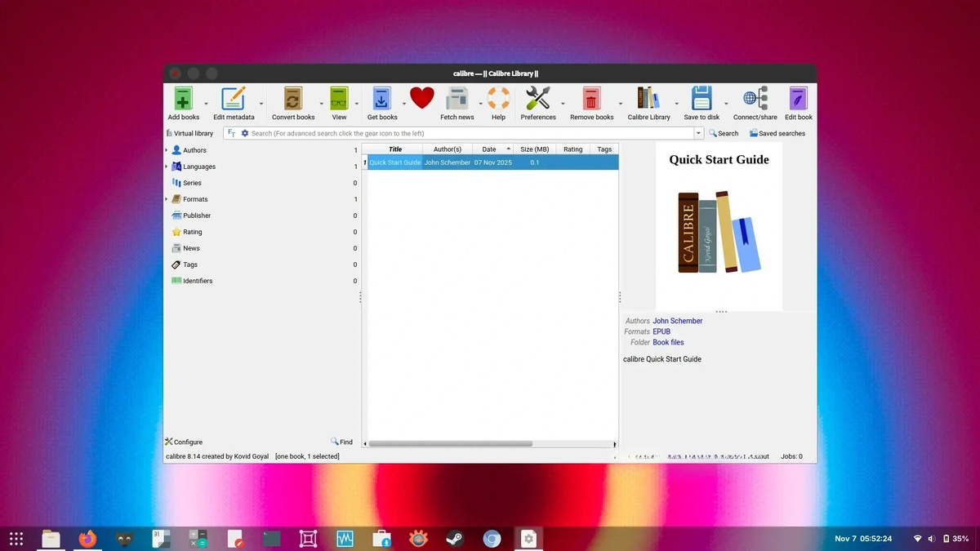The image size is (980, 551).
Task: Open Get books dropdown arrow
Action: [404, 104]
